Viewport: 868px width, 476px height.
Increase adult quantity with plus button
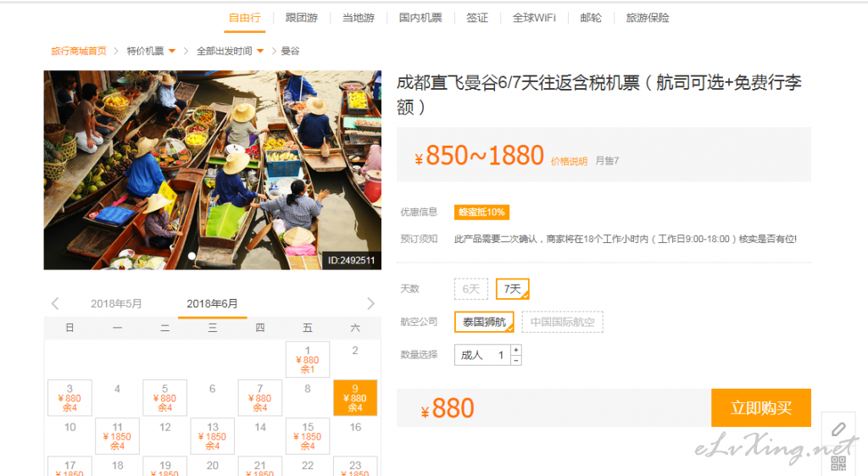[516, 350]
